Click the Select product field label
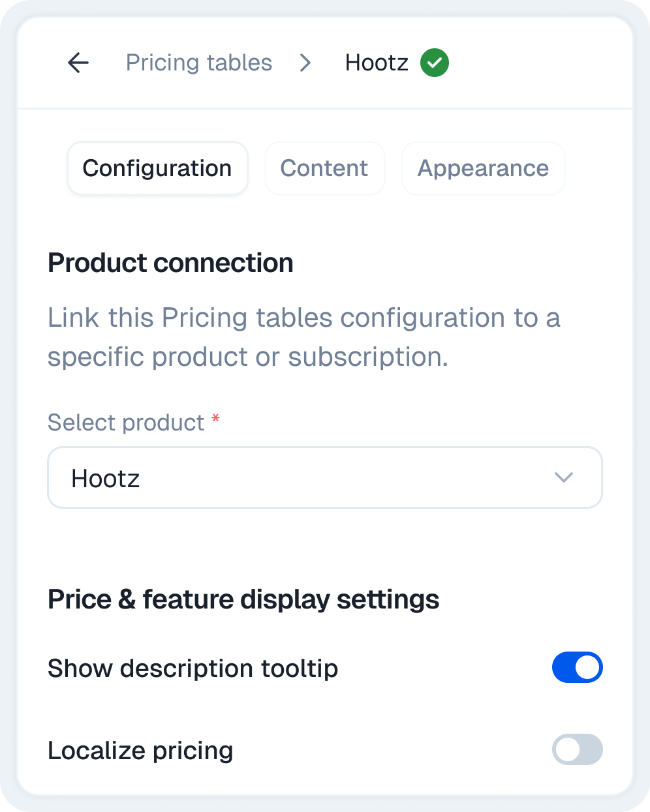The height and width of the screenshot is (812, 650). 126,423
